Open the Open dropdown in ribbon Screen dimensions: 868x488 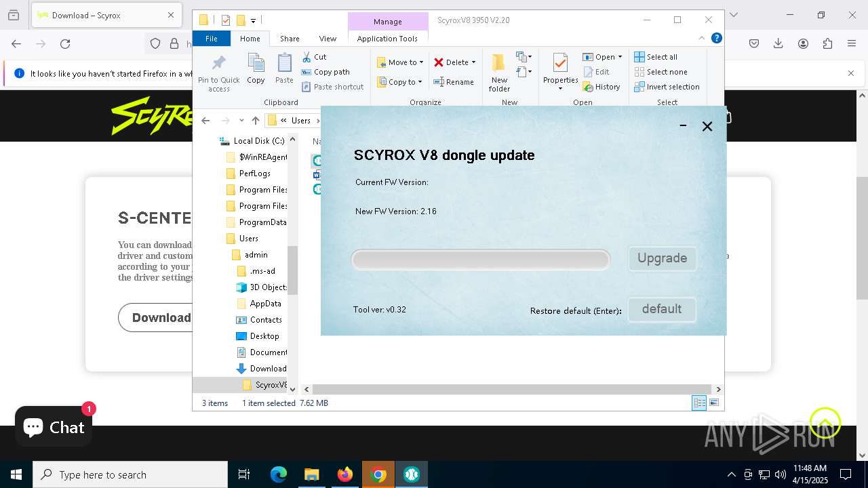point(602,57)
